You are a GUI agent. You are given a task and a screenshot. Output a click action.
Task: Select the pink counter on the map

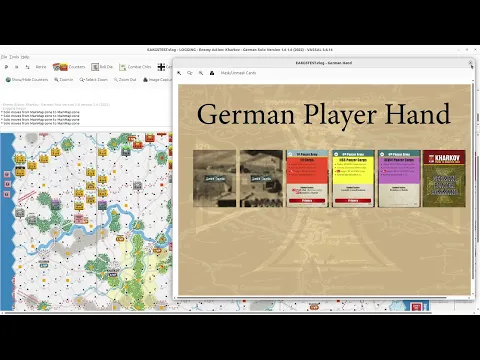(x=79, y=219)
